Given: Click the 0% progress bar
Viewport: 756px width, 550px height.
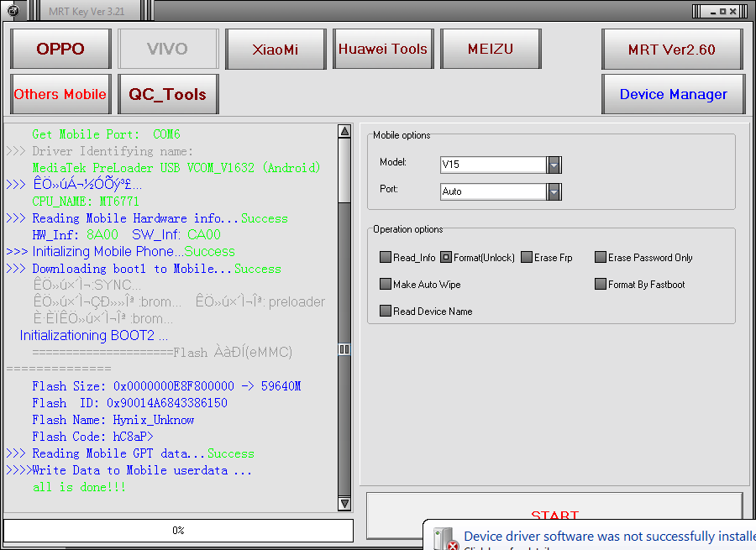Looking at the screenshot, I should click(x=178, y=530).
